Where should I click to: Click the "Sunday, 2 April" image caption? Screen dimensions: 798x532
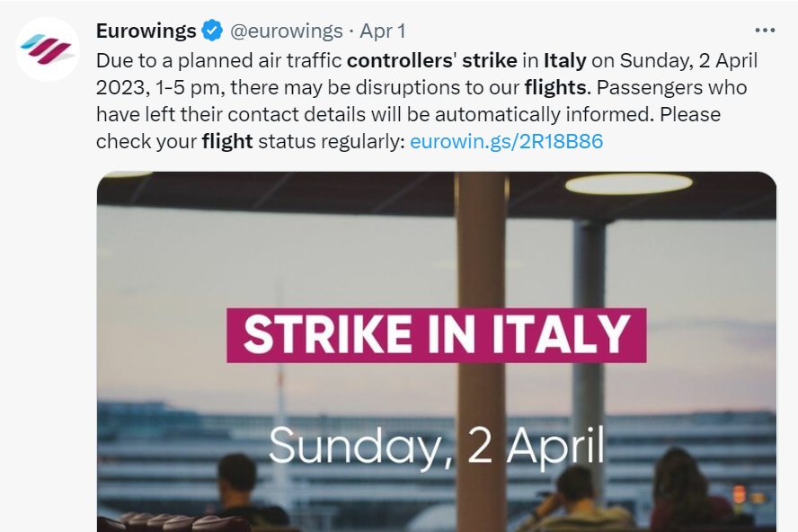click(436, 445)
